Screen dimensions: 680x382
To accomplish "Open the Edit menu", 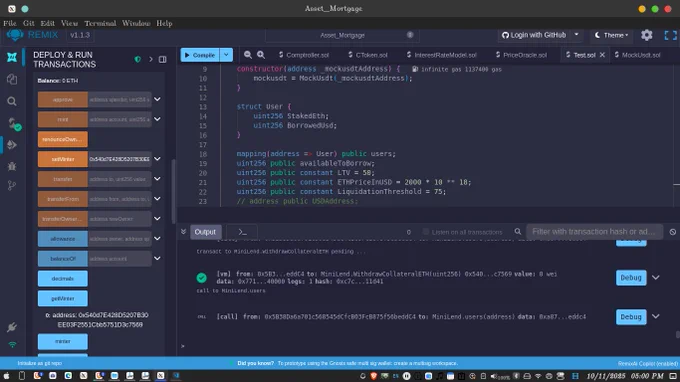I will (x=47, y=23).
